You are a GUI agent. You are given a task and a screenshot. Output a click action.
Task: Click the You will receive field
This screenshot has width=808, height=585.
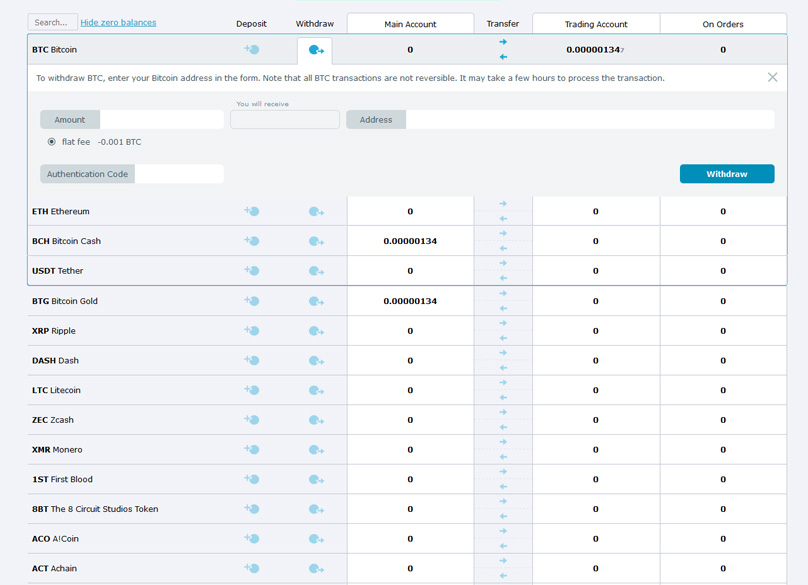coord(285,120)
